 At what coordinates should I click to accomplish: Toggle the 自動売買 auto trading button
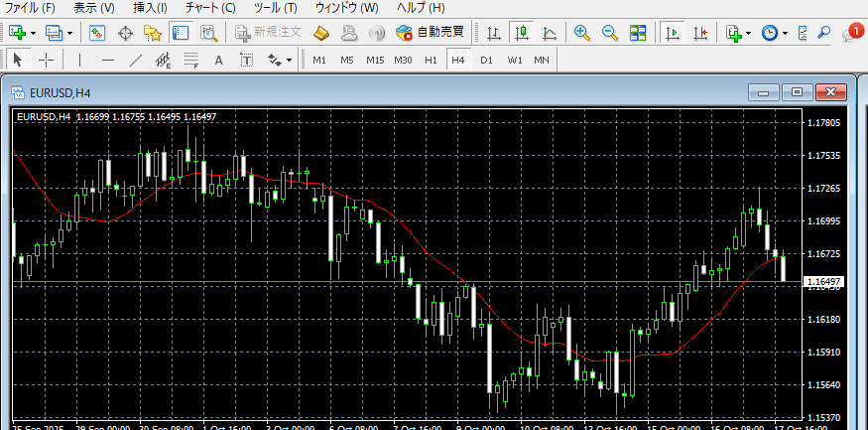[x=430, y=33]
